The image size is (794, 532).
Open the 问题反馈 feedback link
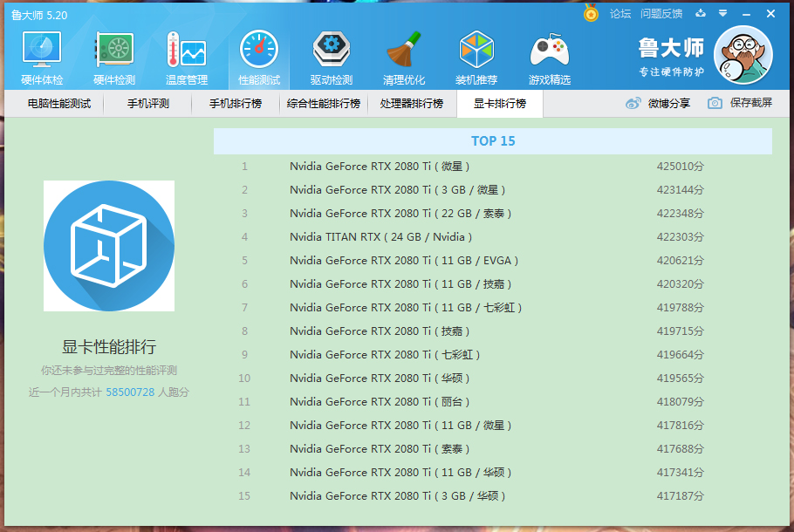pyautogui.click(x=661, y=13)
